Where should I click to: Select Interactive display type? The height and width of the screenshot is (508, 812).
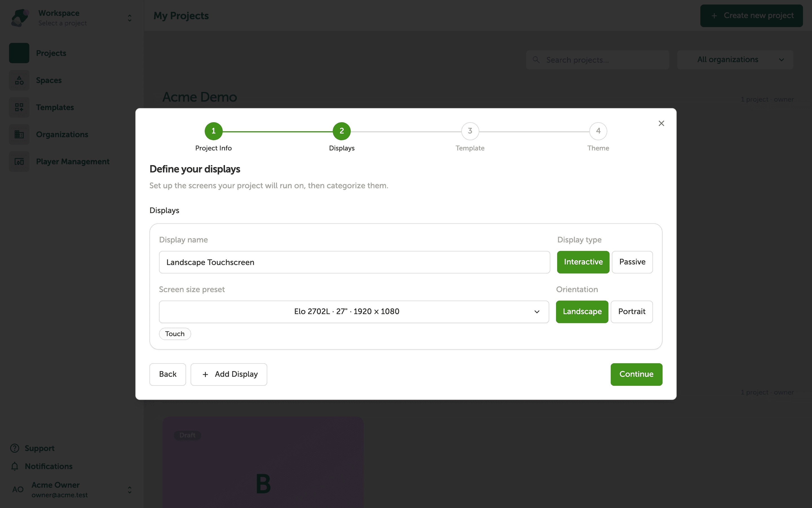[x=583, y=262]
